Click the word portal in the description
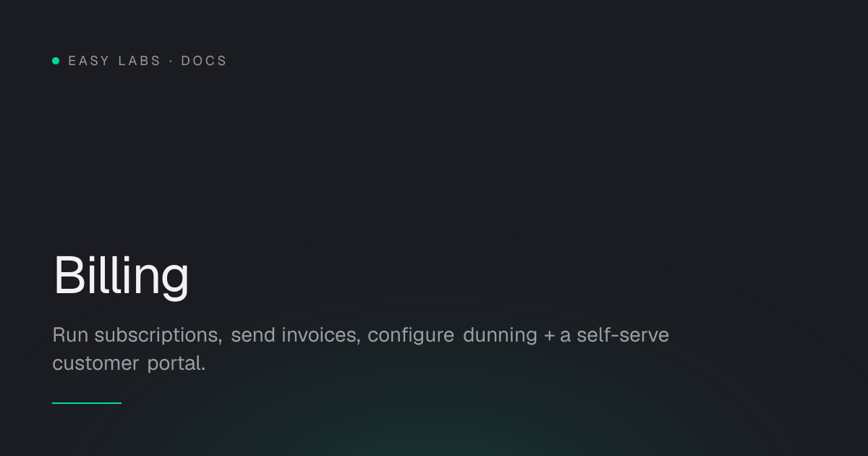 coord(176,364)
